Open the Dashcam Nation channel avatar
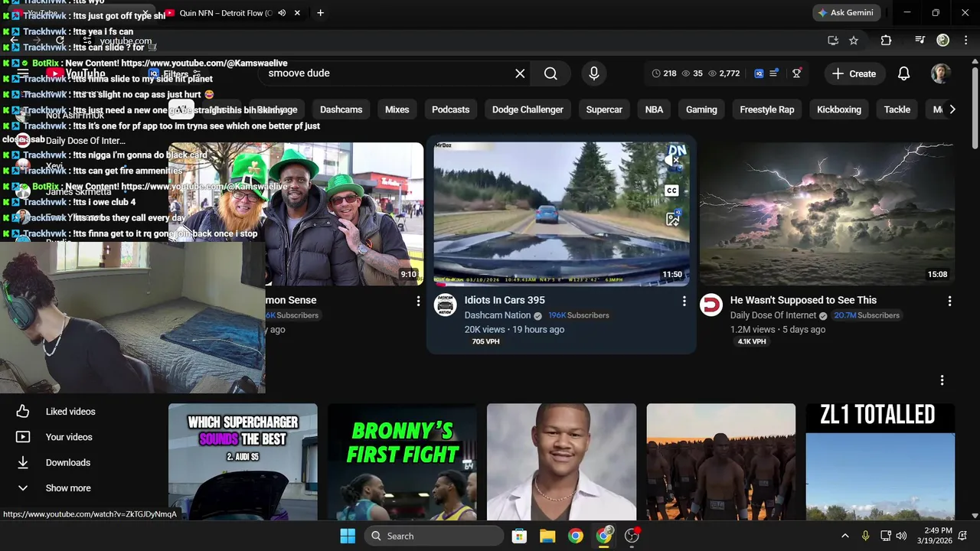The width and height of the screenshot is (980, 551). coord(445,305)
